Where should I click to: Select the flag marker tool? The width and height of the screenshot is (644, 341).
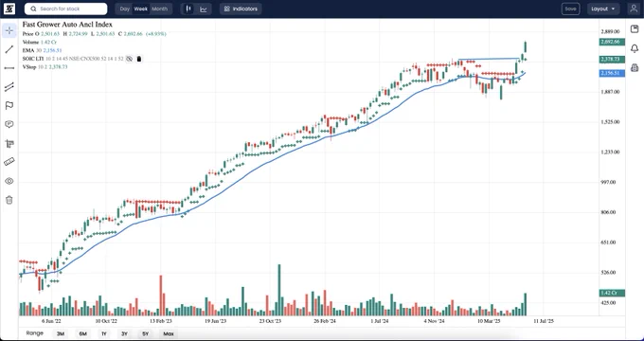(9, 105)
